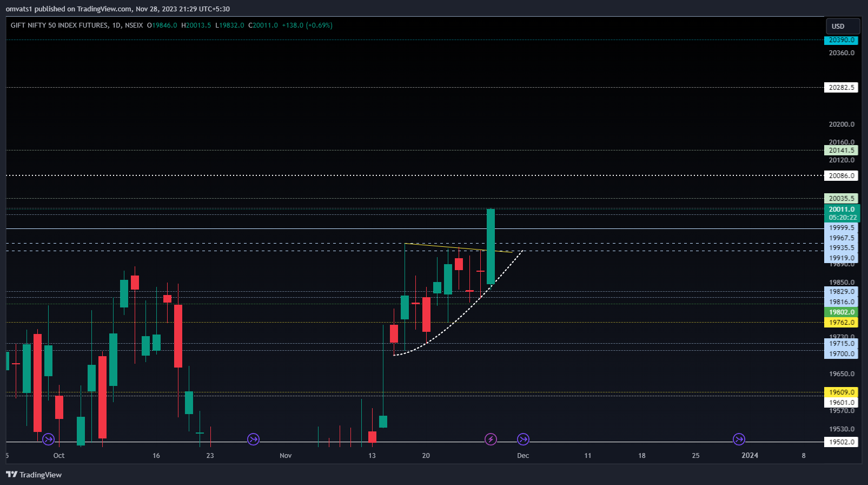Click the 19650.0 axis tick value
The image size is (868, 485).
point(842,374)
